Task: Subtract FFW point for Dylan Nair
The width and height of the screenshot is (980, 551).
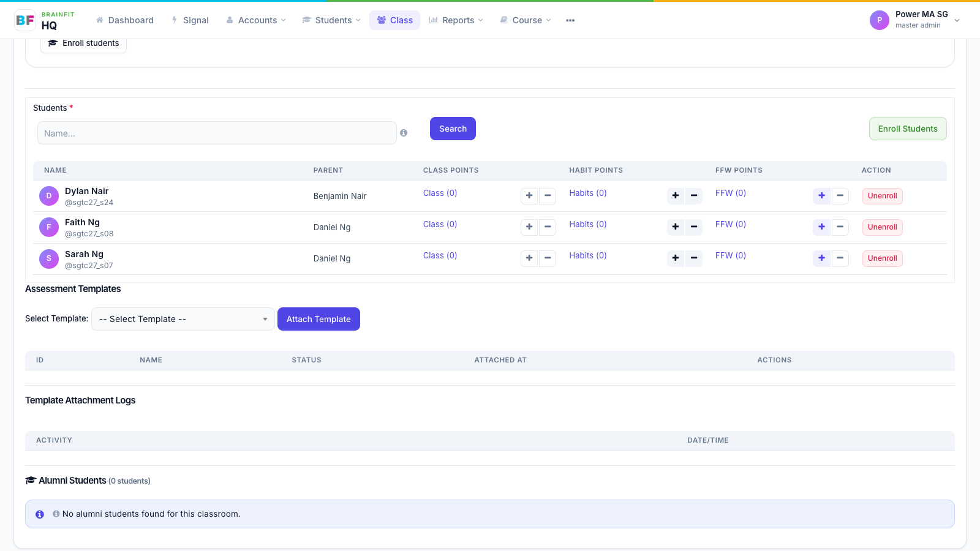Action: [x=840, y=196]
